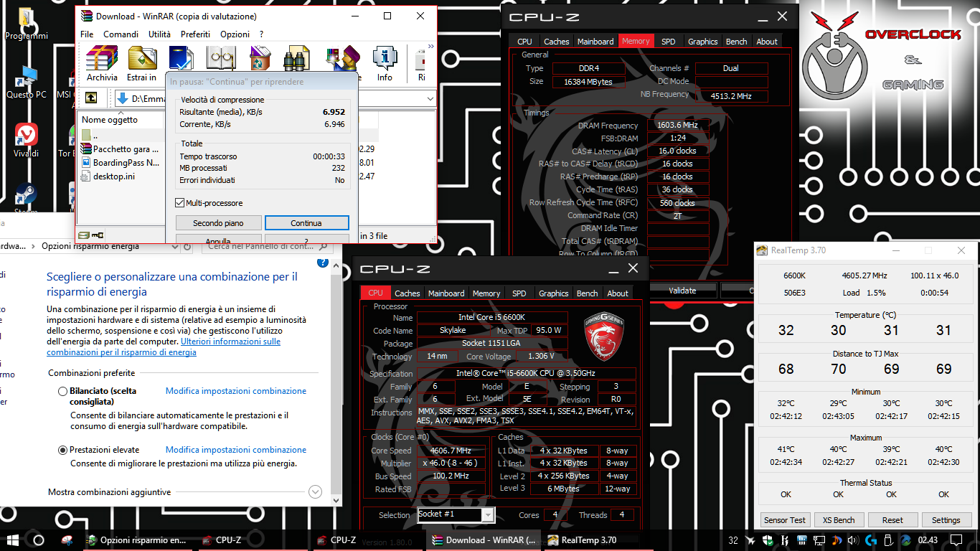Click the key icon in WinRAR status bar
Screen dimensions: 980x551
click(x=98, y=235)
